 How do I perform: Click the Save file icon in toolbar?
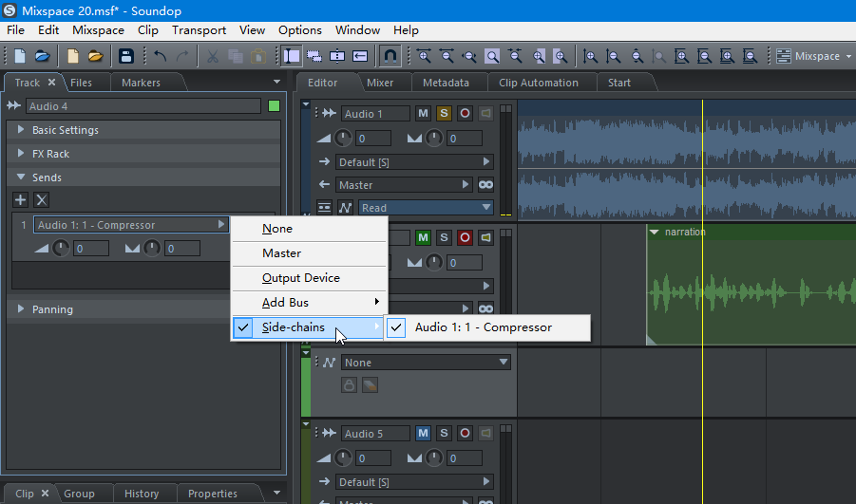coord(125,56)
